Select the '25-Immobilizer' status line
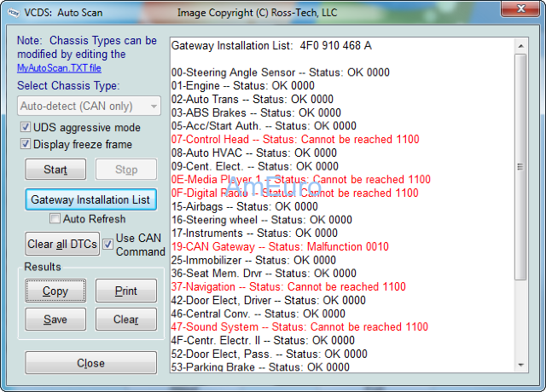546x392 pixels. click(253, 260)
